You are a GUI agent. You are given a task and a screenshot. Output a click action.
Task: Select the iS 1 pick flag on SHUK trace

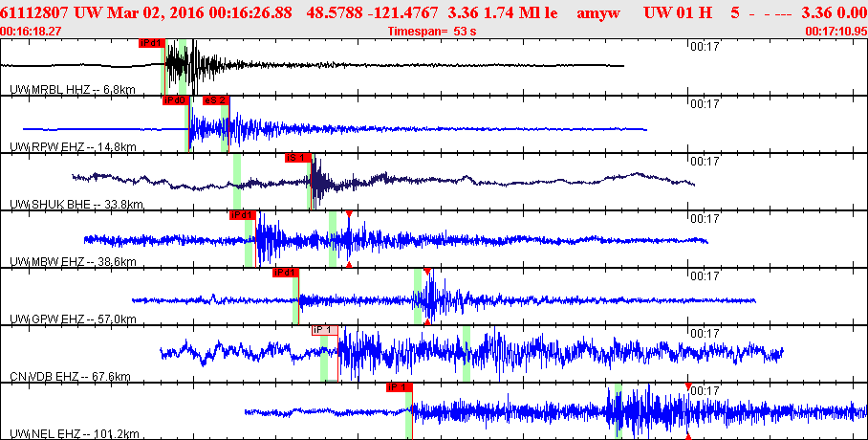298,158
